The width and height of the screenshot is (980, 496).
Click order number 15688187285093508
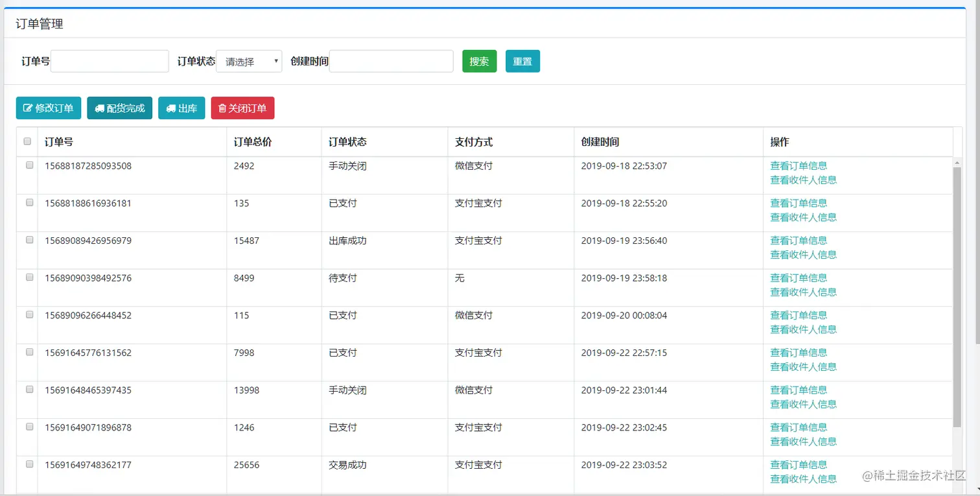88,166
